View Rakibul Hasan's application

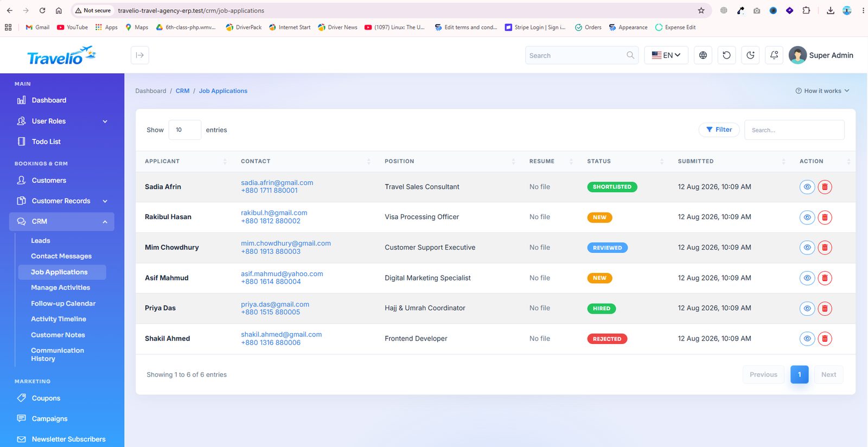(807, 217)
